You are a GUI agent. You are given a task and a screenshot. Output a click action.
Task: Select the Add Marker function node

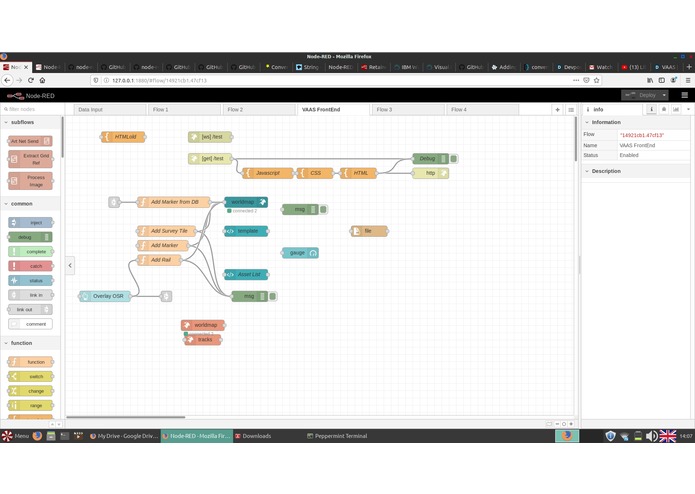coord(163,245)
